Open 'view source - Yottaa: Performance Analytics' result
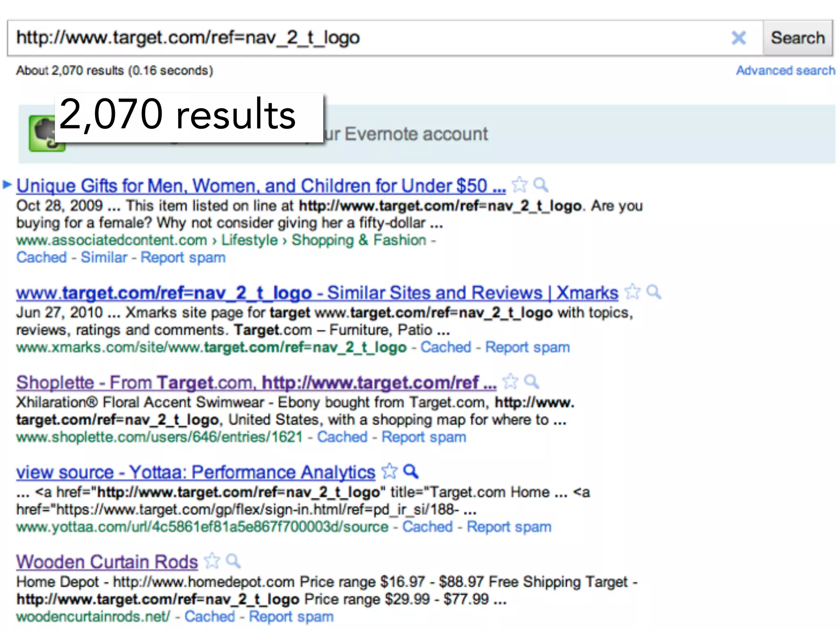Screen dimensions: 840x630 point(196,472)
